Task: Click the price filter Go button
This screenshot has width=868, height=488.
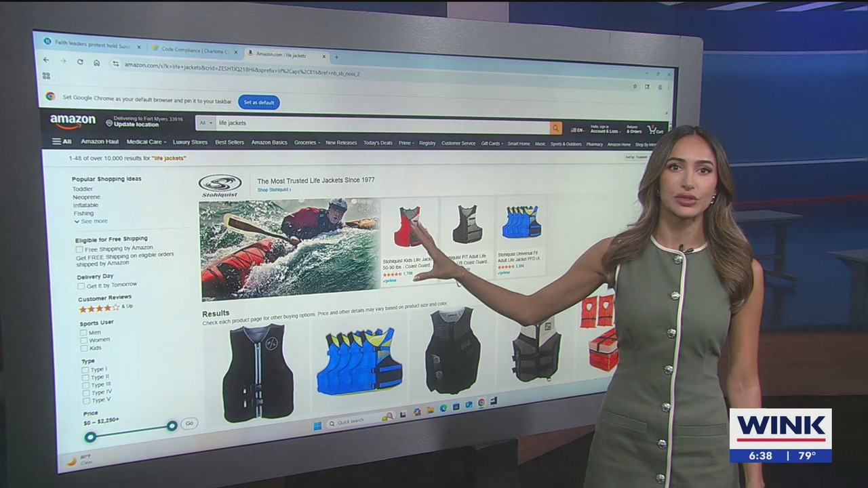Action: (x=189, y=423)
